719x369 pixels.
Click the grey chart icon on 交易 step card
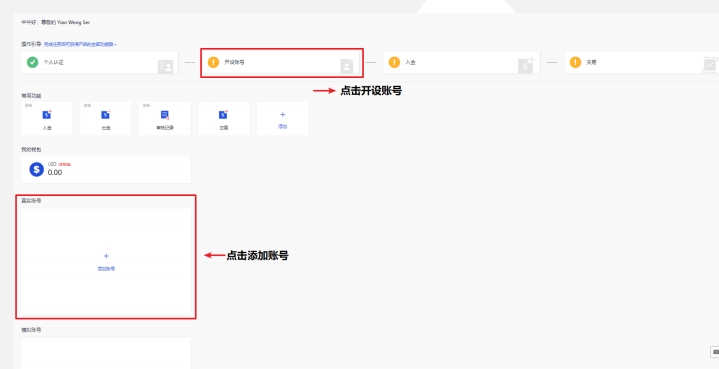tap(709, 65)
